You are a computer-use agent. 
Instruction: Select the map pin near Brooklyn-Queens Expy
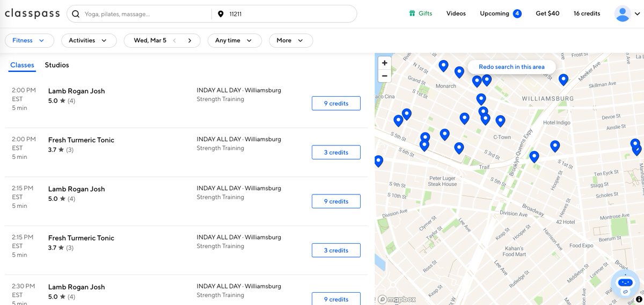[534, 157]
